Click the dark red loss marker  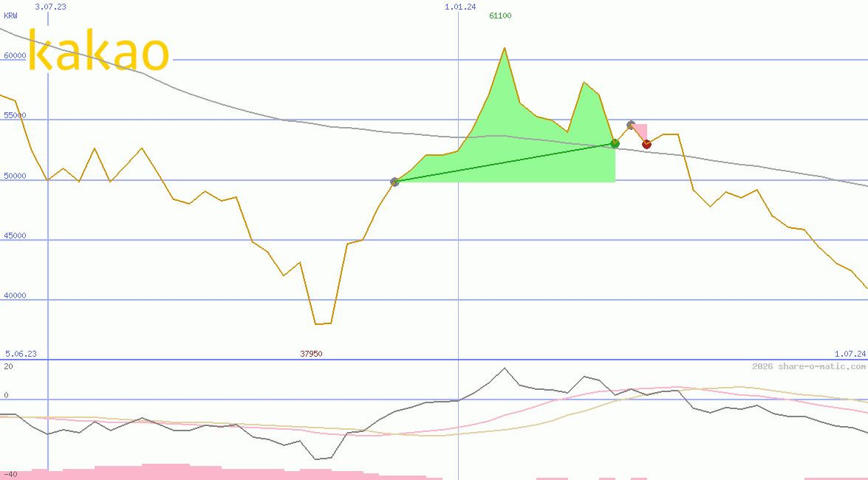646,145
